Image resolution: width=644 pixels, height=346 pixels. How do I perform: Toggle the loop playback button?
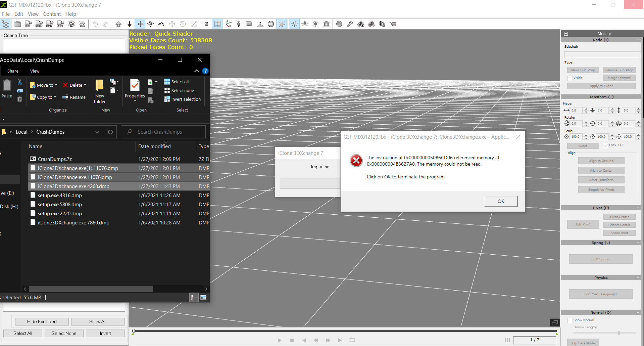pos(352,340)
